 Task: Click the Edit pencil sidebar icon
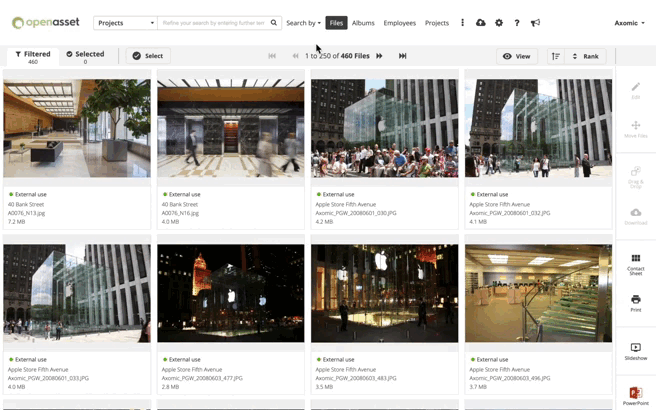[636, 90]
